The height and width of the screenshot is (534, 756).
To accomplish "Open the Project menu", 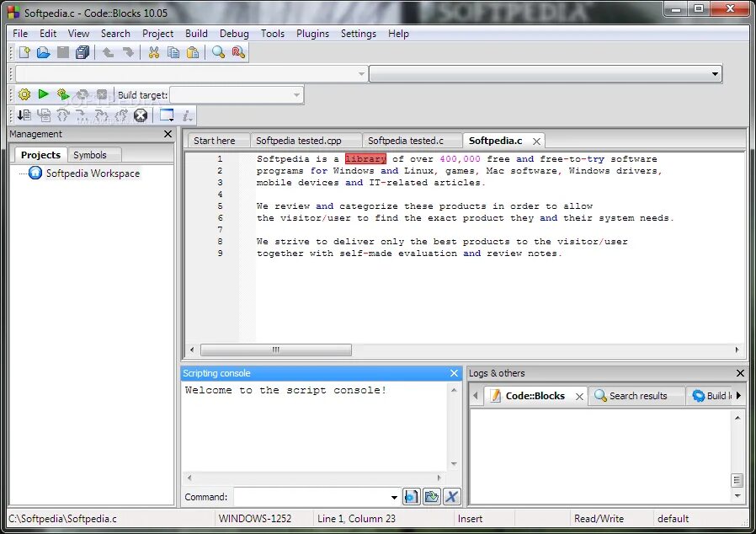I will [157, 34].
